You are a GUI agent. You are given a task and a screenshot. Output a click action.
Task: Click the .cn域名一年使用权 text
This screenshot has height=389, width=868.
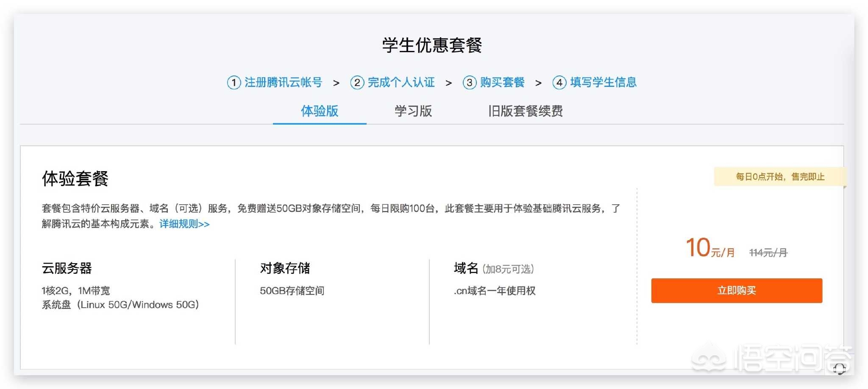click(495, 291)
